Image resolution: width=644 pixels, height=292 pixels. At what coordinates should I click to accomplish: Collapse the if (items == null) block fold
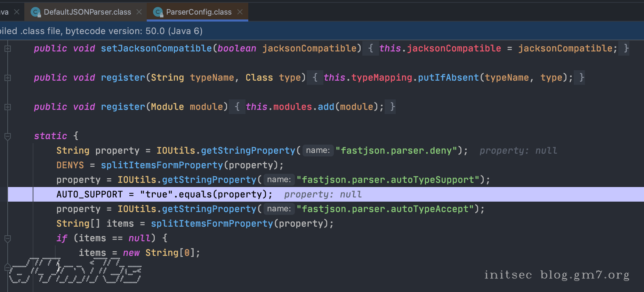8,238
